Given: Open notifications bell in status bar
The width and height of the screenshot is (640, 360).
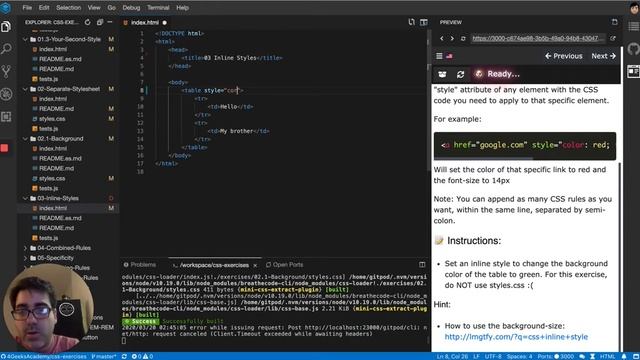Looking at the screenshot, I should pyautogui.click(x=624, y=356).
